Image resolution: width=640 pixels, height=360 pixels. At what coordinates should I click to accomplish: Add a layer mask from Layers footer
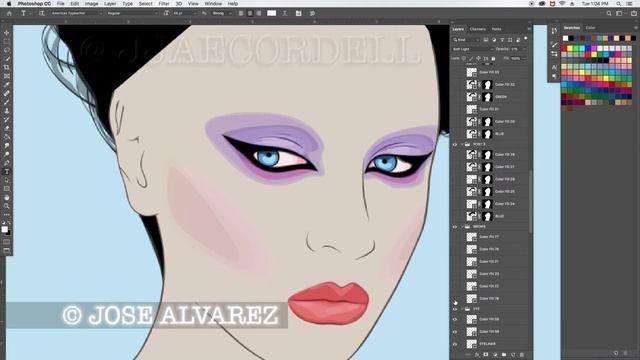(x=486, y=355)
